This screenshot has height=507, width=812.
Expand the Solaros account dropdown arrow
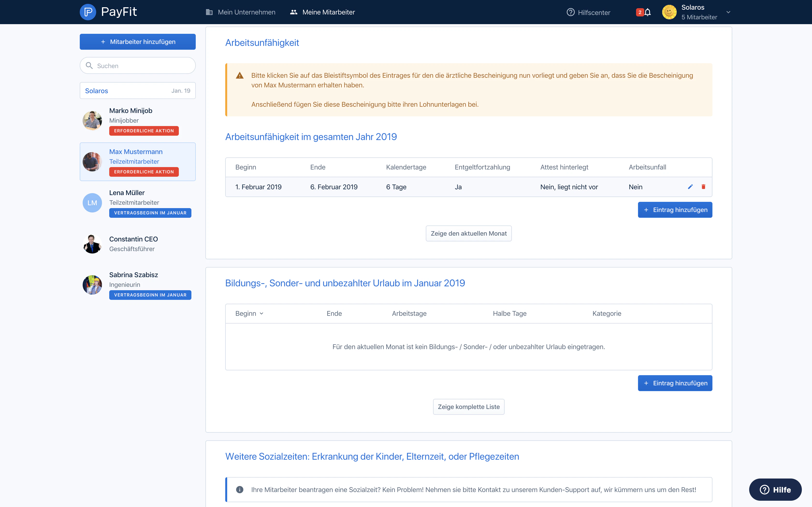coord(728,12)
